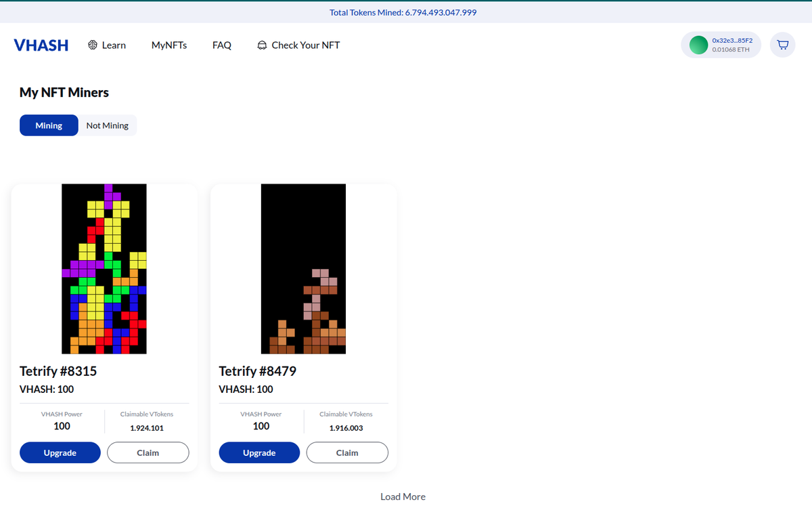Claim tokens for Tetrify #8479

click(347, 452)
